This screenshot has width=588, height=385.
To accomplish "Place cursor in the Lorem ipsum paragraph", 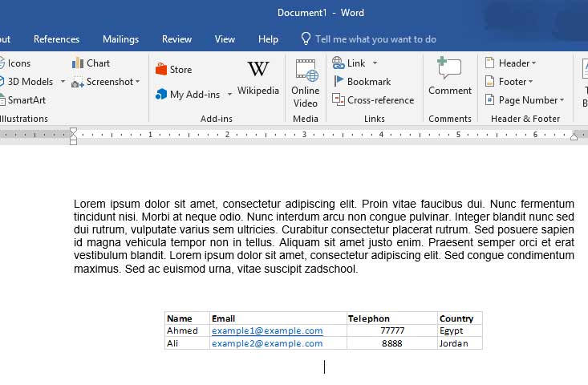I will 323,236.
